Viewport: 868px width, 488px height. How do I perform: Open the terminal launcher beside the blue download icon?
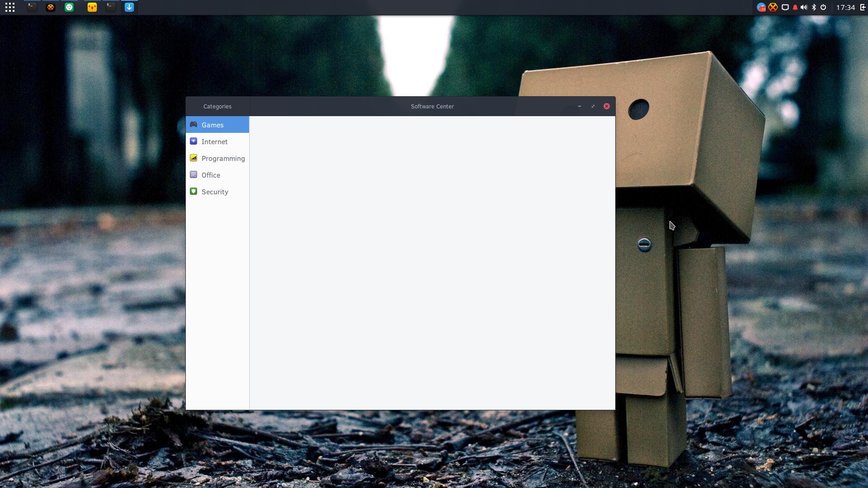coord(111,7)
